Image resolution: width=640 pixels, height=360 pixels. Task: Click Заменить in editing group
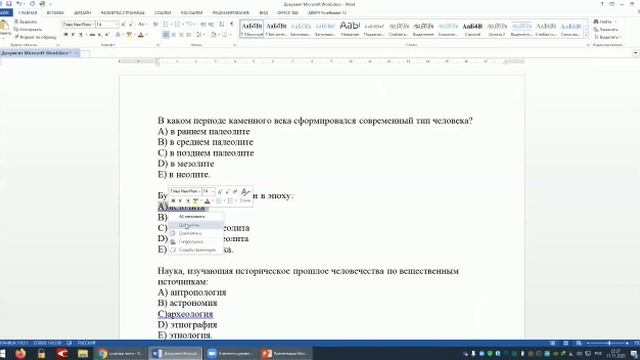click(606, 29)
